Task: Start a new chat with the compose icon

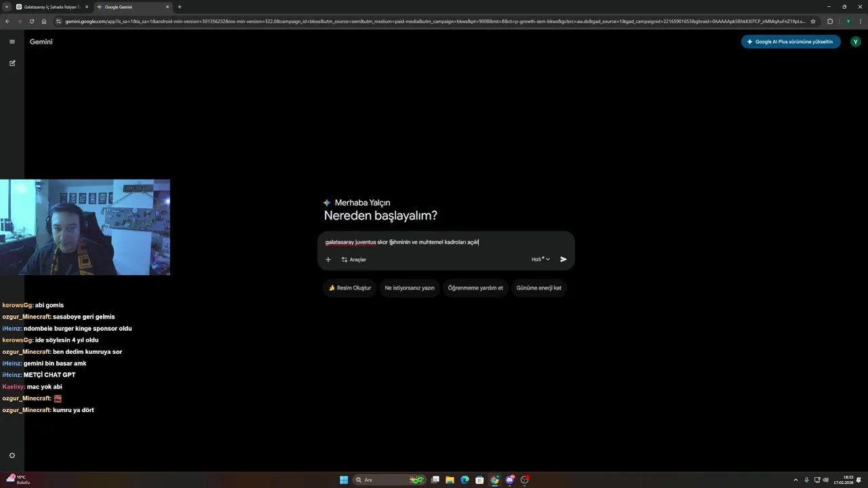Action: (x=12, y=63)
